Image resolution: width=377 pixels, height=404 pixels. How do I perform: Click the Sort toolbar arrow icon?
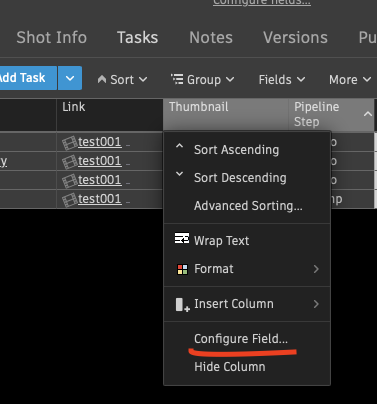pos(102,79)
